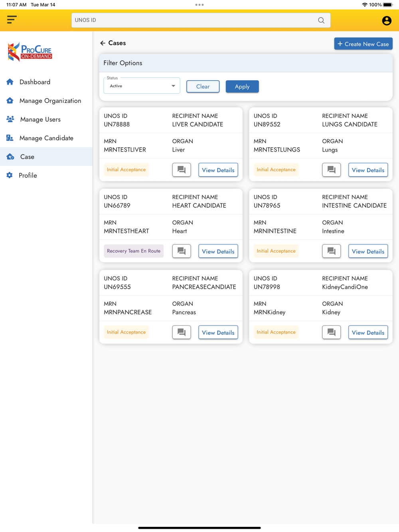View Details of Pancreas case UN69555
Screen dimensions: 399x532
point(218,333)
